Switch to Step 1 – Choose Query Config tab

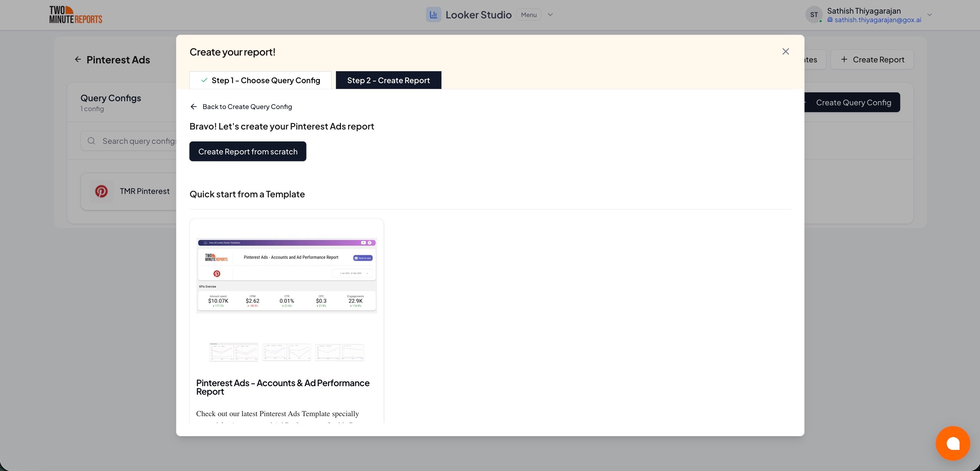[261, 80]
